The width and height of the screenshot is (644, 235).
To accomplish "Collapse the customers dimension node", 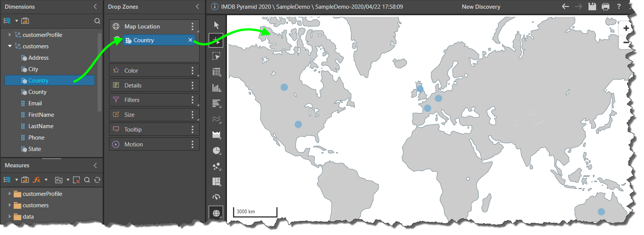I will point(10,46).
